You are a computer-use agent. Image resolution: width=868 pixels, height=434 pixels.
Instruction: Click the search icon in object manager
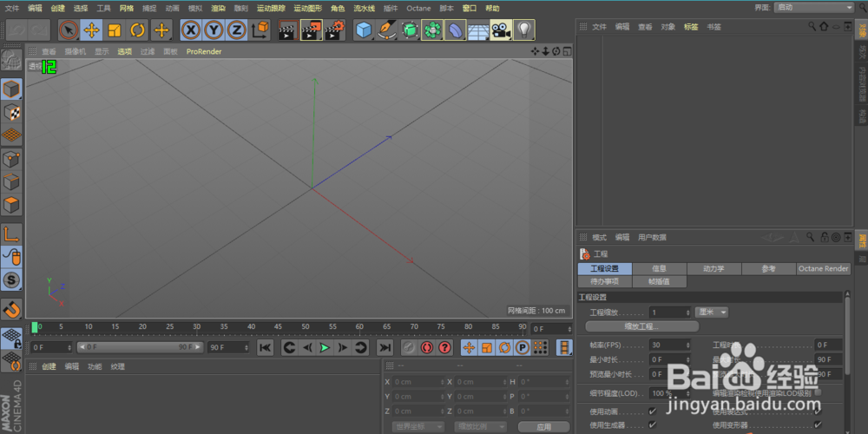[812, 26]
